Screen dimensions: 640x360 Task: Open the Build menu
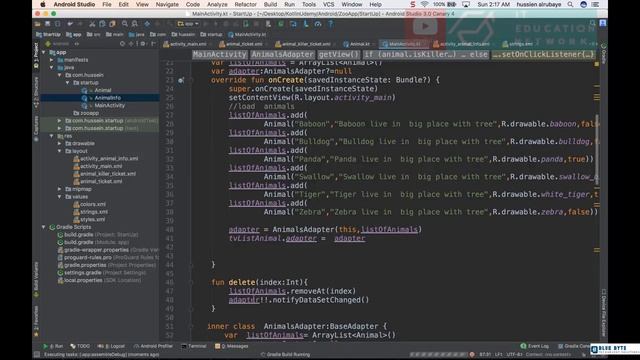click(x=270, y=4)
